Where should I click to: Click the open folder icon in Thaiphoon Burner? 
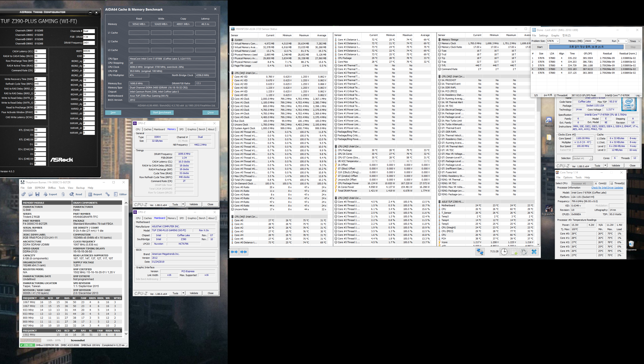[x=31, y=194]
